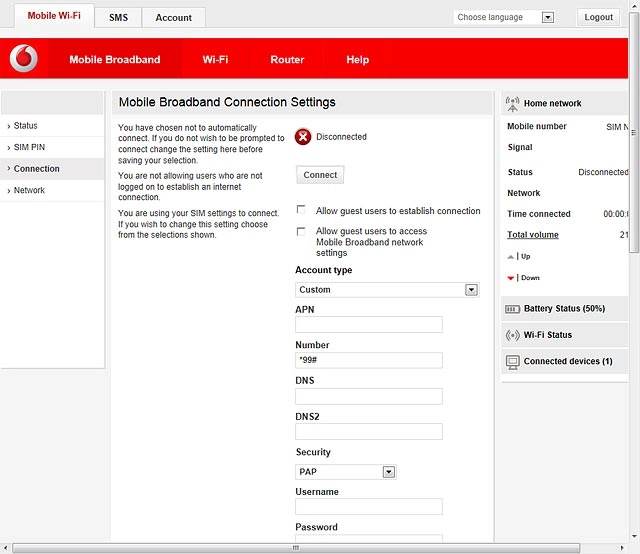Click the Password input field
Viewport: 640px width, 554px height.
point(369,538)
